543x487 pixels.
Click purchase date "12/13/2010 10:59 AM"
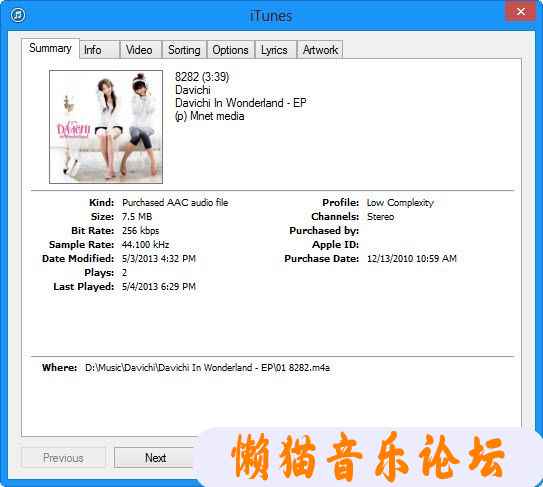tap(412, 258)
